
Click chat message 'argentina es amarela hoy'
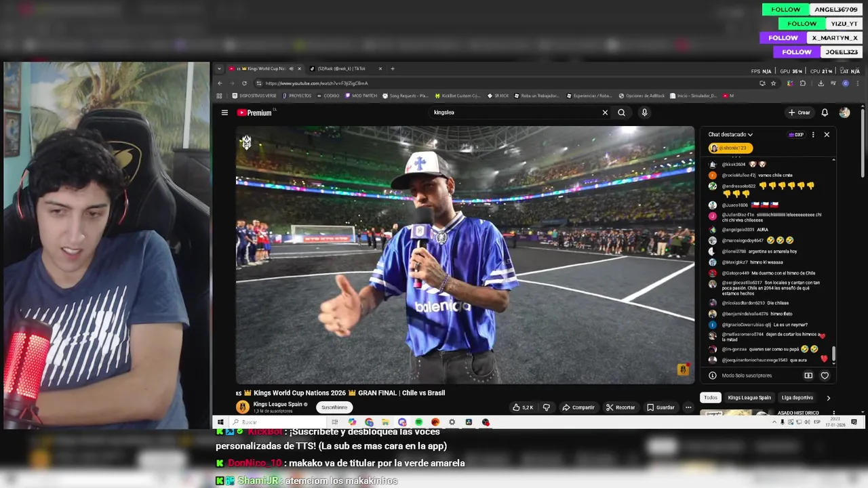click(773, 251)
